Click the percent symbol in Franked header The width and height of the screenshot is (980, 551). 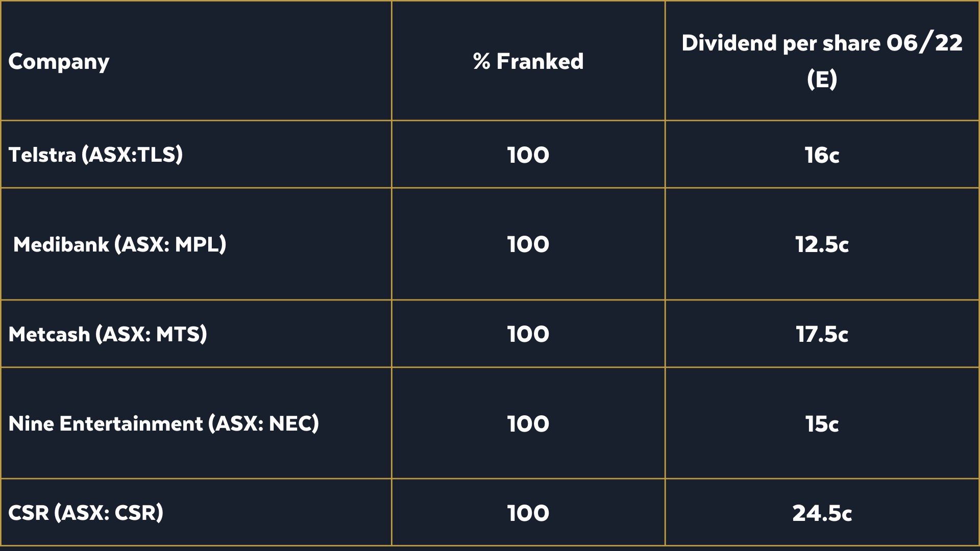click(x=481, y=62)
